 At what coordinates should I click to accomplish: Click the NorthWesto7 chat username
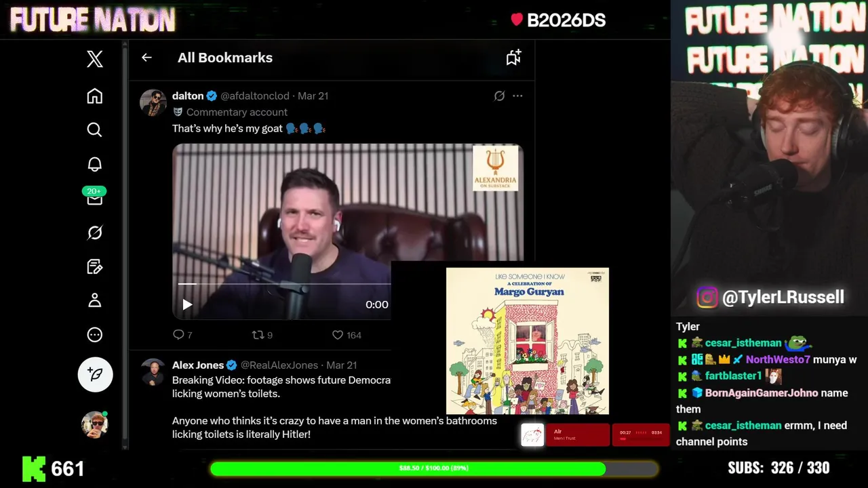point(778,359)
